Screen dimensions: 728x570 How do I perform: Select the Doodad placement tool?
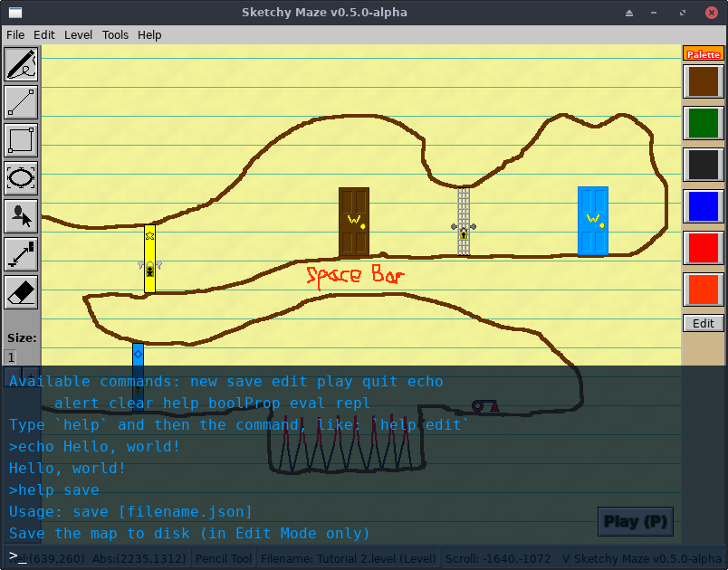[x=21, y=216]
